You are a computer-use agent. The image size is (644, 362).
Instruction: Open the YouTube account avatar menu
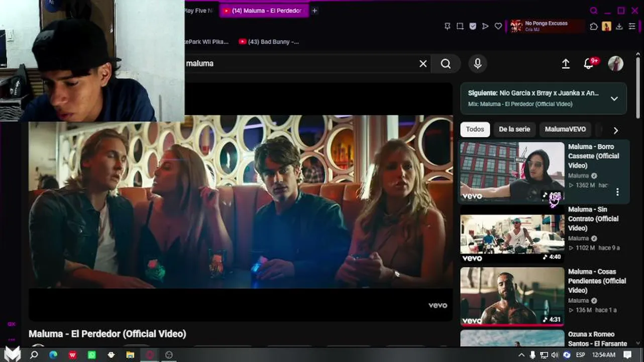615,64
